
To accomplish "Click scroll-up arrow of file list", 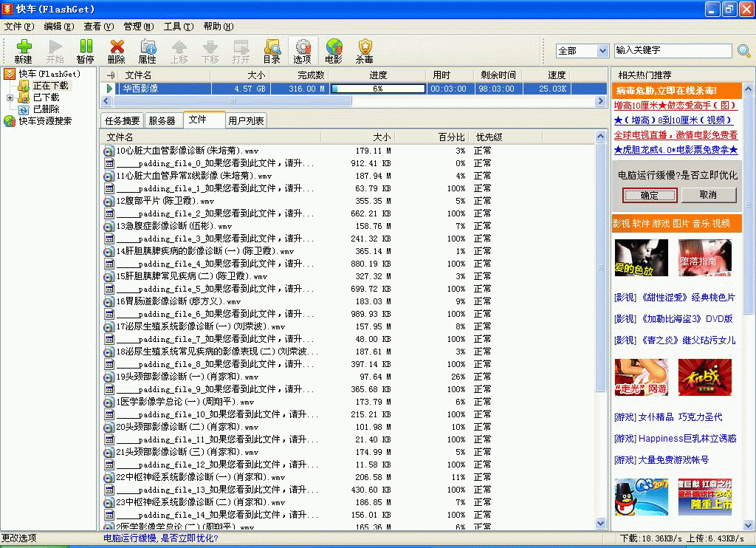I will pyautogui.click(x=600, y=137).
